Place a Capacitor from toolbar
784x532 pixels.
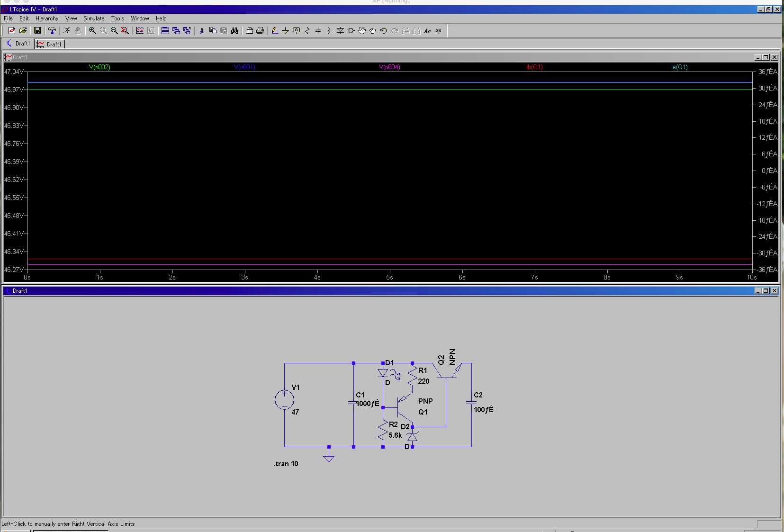click(x=318, y=31)
